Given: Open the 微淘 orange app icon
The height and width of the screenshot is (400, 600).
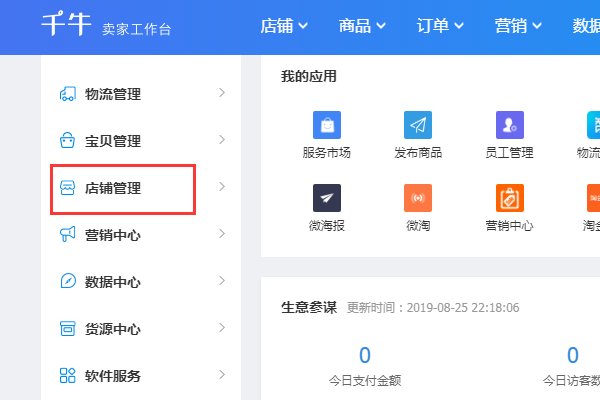Looking at the screenshot, I should coord(418,198).
